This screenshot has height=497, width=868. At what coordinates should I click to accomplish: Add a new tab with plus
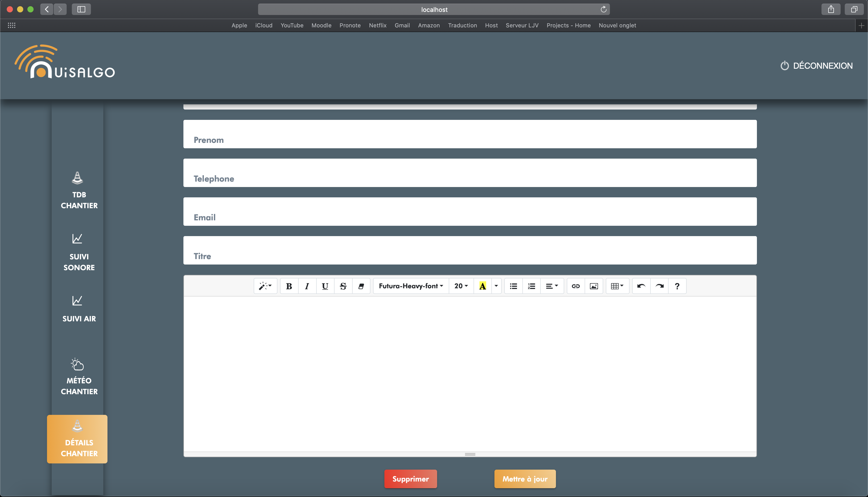[862, 26]
